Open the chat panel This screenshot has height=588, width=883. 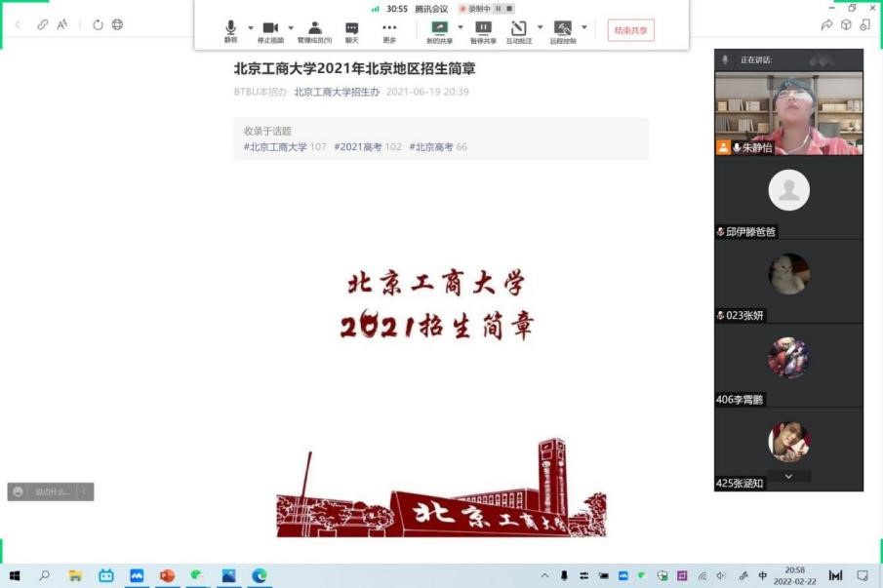click(351, 30)
